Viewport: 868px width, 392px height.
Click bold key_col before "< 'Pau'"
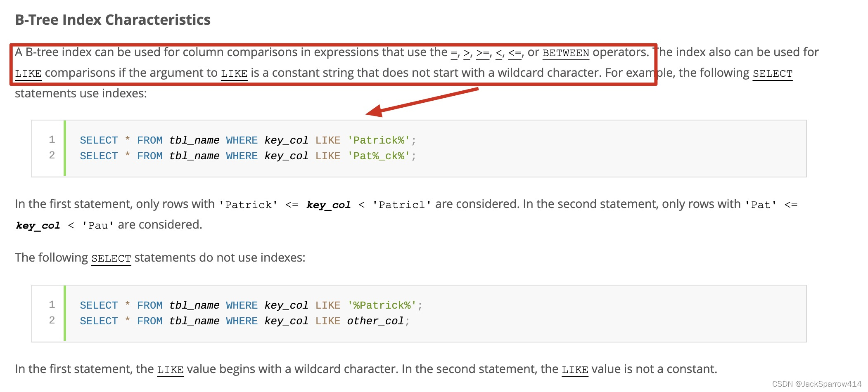pos(38,226)
